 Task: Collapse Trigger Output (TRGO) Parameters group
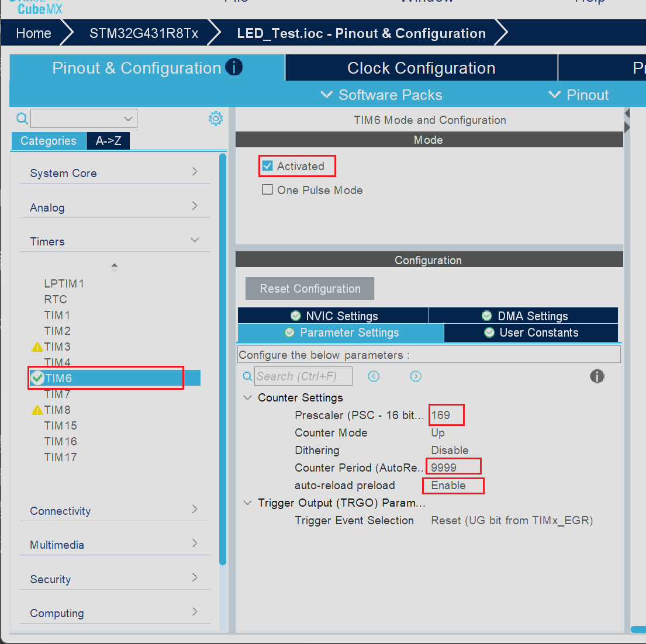[x=248, y=503]
